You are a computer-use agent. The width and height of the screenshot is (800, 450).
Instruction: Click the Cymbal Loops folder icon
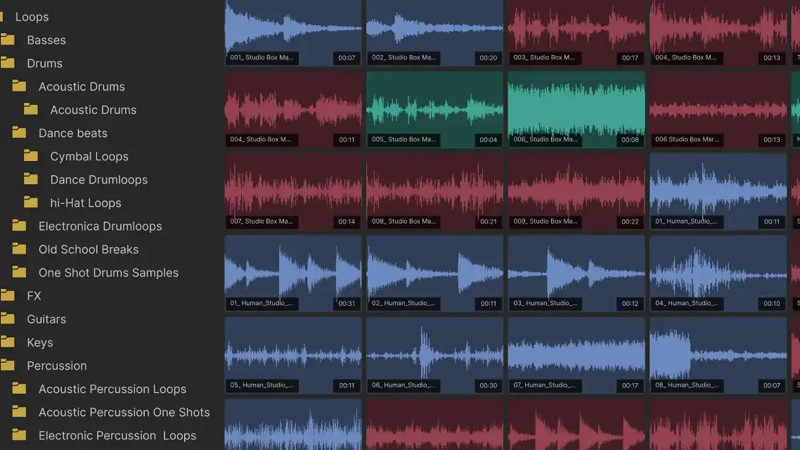(x=31, y=156)
